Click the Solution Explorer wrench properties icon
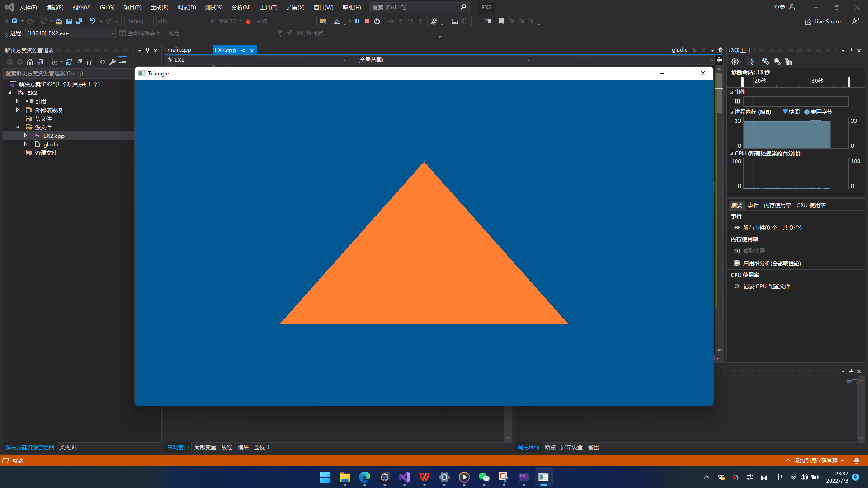The width and height of the screenshot is (868, 488). [113, 62]
